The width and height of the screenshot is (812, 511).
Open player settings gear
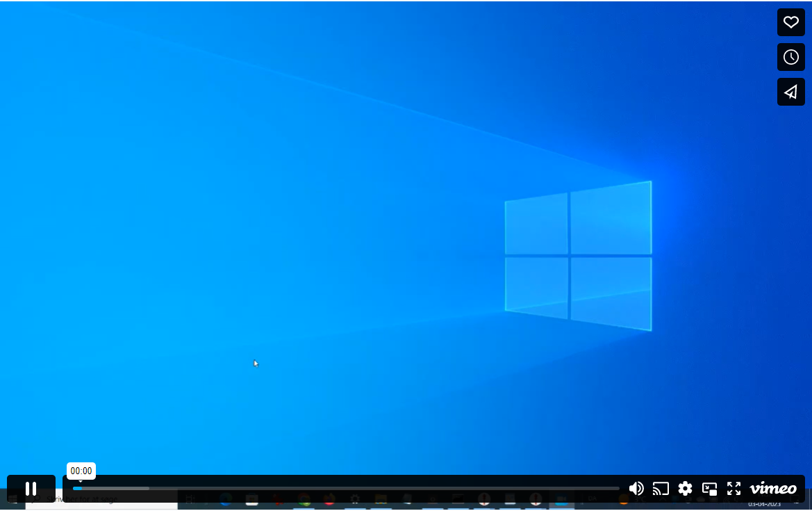coord(685,489)
